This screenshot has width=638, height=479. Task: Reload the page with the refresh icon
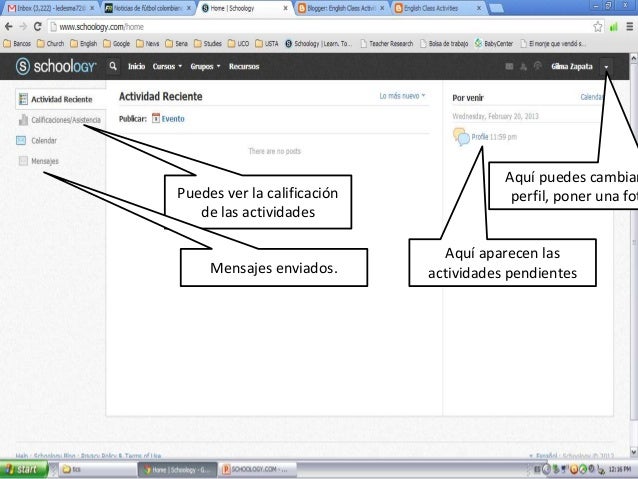(x=37, y=27)
